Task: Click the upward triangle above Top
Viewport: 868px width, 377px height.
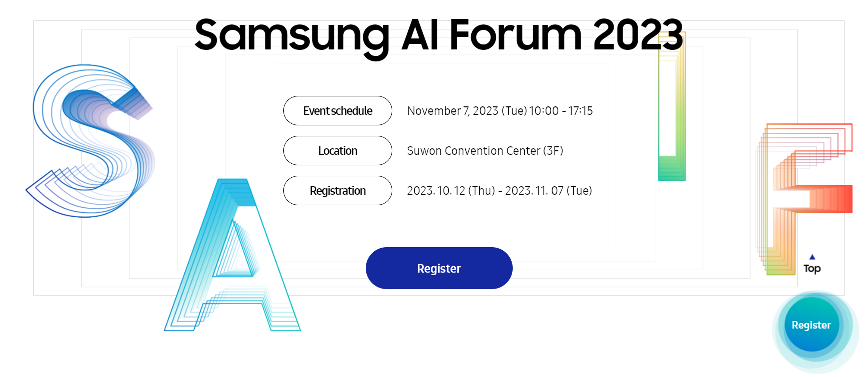Action: click(x=812, y=256)
